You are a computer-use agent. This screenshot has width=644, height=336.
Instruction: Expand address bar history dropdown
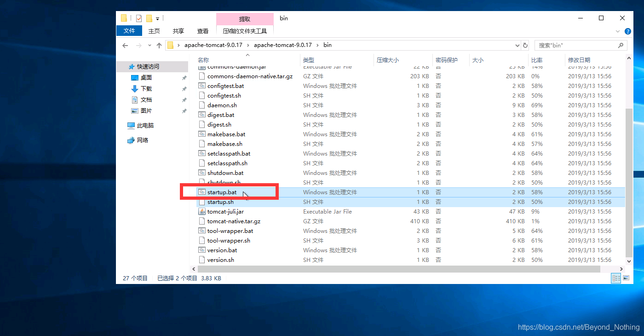tap(517, 45)
